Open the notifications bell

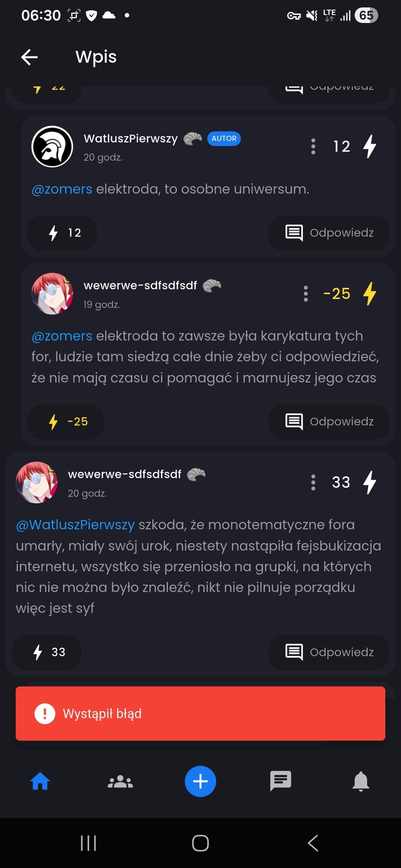[x=361, y=781]
